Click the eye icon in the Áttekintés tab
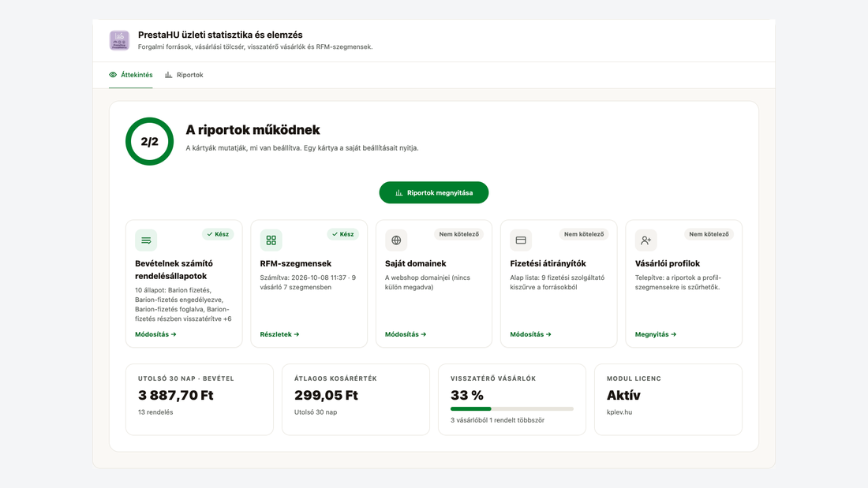Screen dimensions: 868x488 pyautogui.click(x=113, y=75)
